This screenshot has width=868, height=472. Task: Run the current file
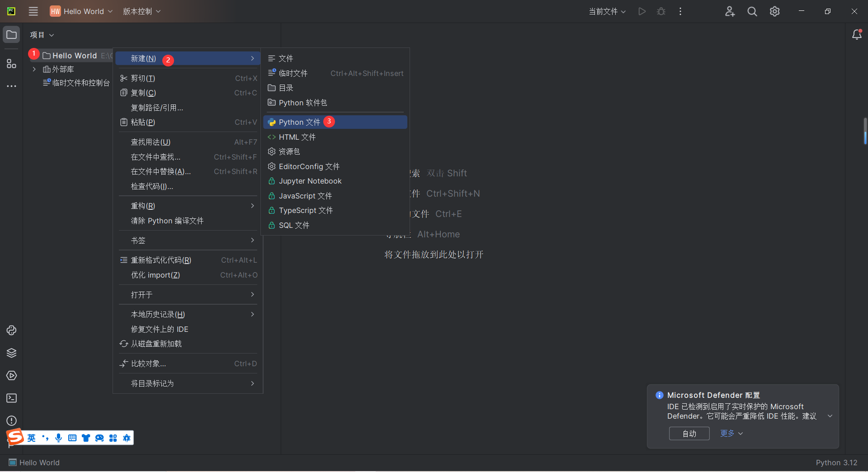coord(642,11)
